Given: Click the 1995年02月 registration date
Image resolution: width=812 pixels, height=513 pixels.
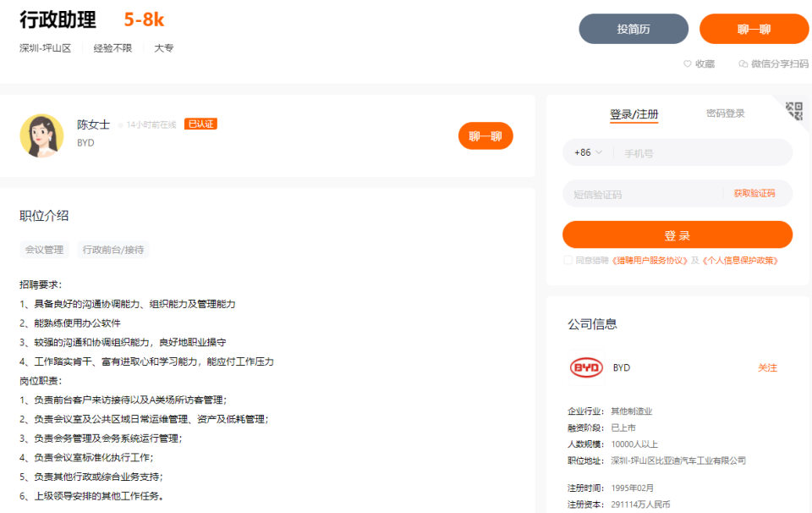Looking at the screenshot, I should point(633,488).
